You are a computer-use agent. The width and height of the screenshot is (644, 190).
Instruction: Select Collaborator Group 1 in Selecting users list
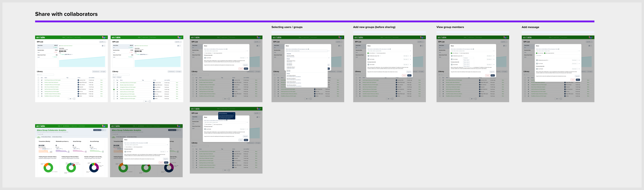[x=291, y=68]
